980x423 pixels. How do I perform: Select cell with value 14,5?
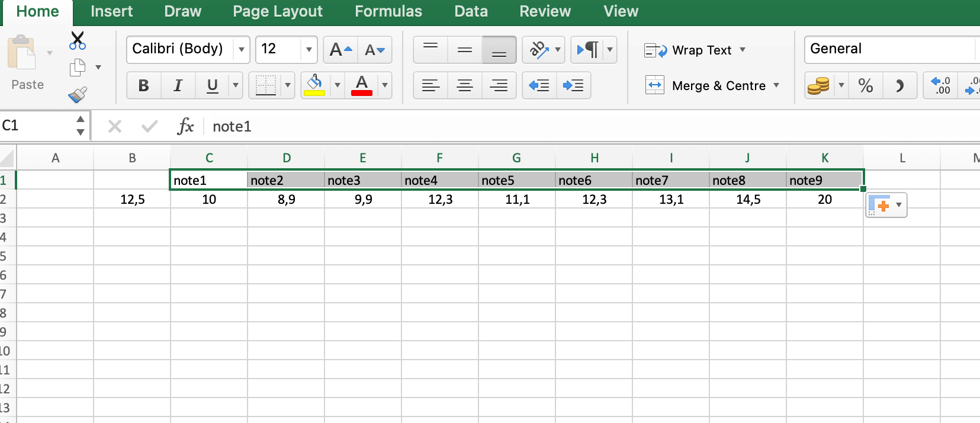[748, 199]
